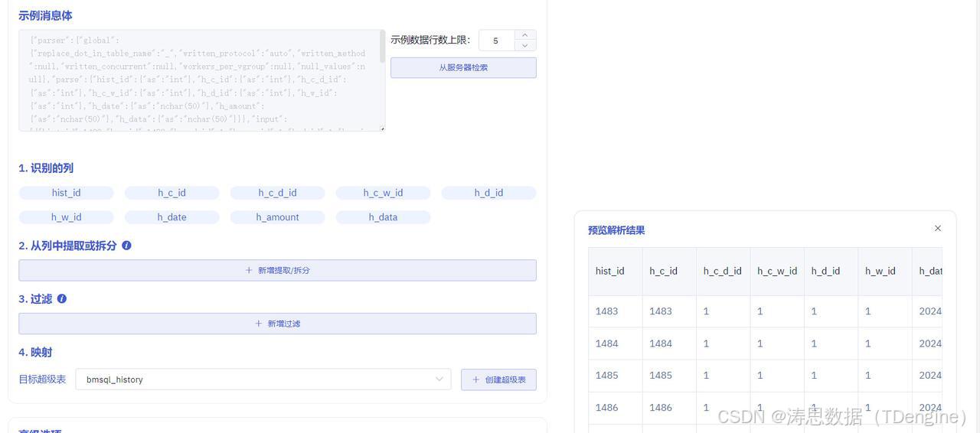Click the info icon beside 从列中提取或拆分

(x=126, y=246)
